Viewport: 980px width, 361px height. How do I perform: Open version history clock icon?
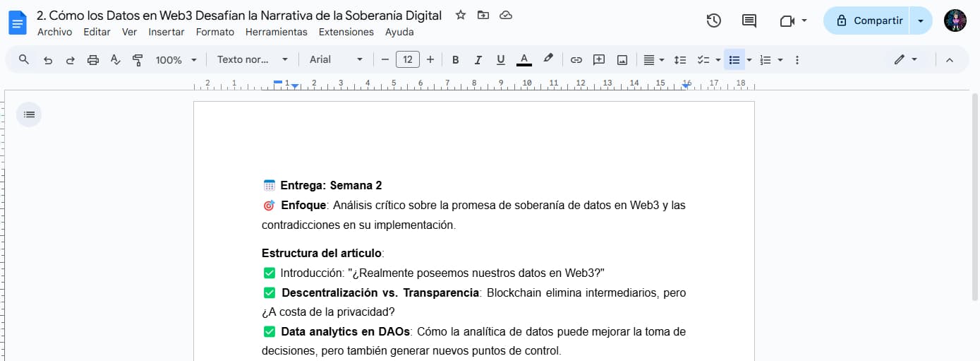[x=713, y=20]
